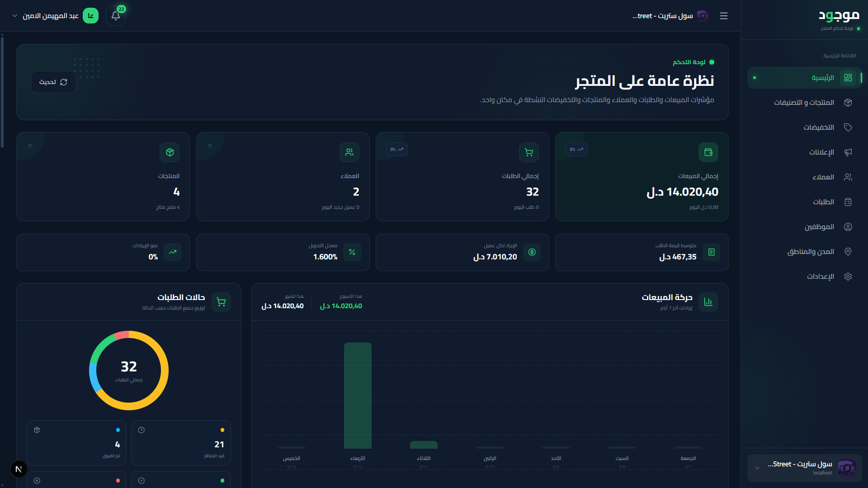
Task: Click the نظرة عامة على المتجر heading
Action: [645, 81]
